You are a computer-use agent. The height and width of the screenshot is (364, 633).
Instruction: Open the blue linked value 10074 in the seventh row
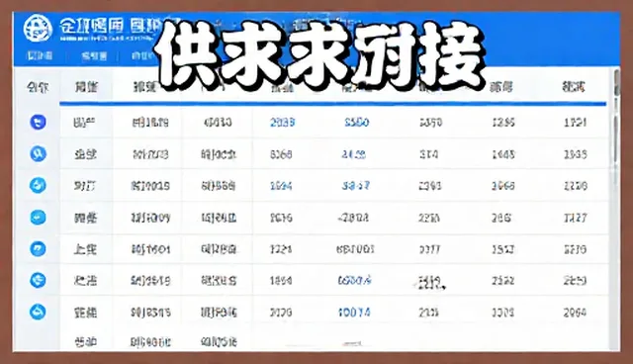(354, 312)
